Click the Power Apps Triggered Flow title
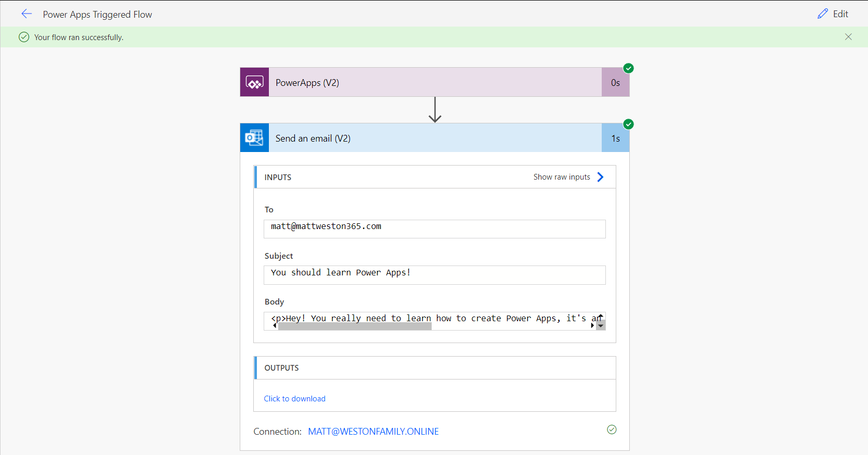Viewport: 868px width, 455px height. tap(97, 15)
